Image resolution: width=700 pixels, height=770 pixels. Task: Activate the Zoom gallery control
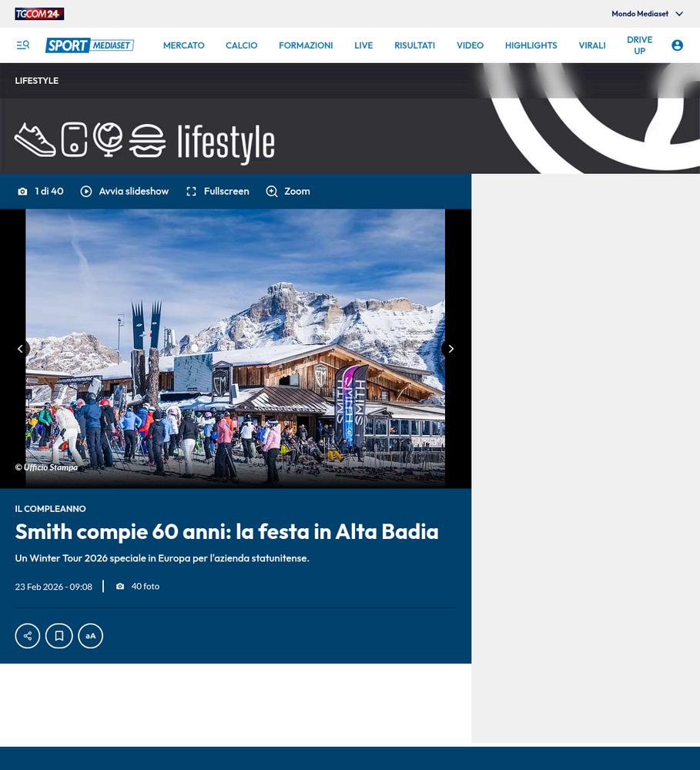tap(288, 192)
